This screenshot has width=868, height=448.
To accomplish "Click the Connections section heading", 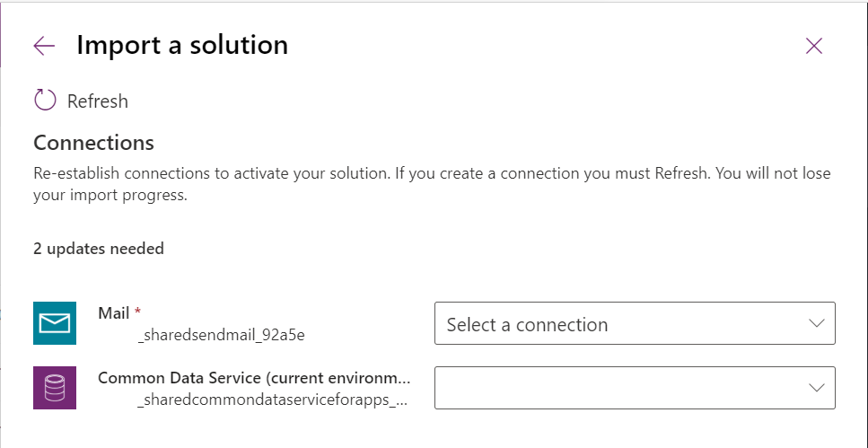I will [93, 143].
